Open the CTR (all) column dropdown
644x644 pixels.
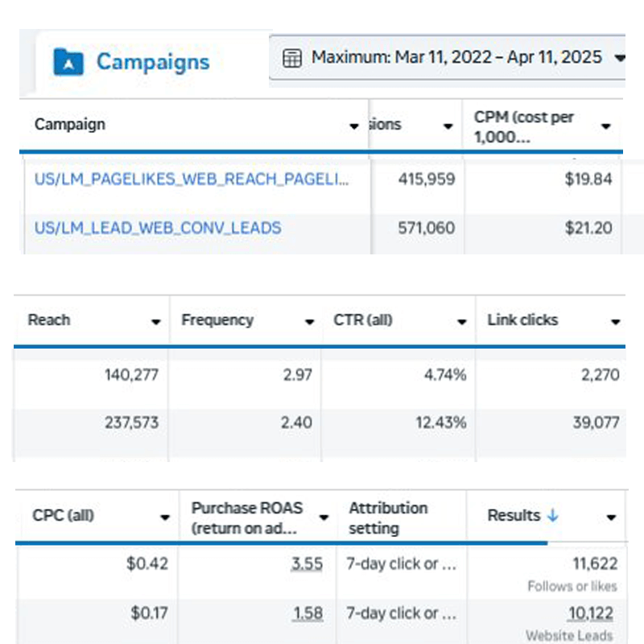pyautogui.click(x=461, y=321)
